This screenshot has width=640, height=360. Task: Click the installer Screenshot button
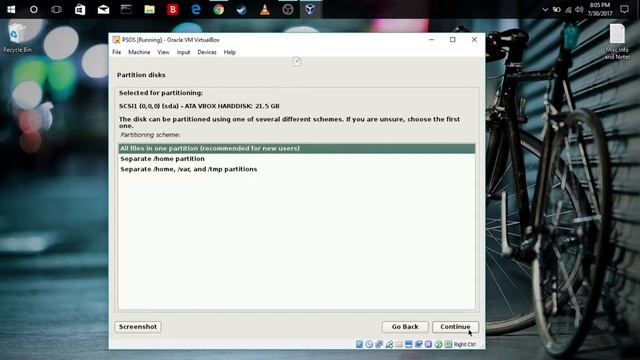tap(138, 327)
